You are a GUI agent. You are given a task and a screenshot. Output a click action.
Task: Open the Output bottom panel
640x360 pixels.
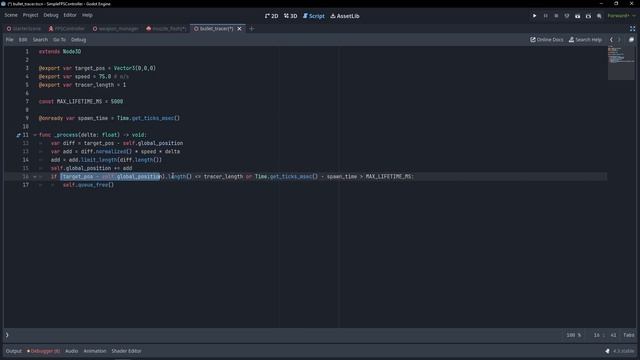[x=13, y=351]
